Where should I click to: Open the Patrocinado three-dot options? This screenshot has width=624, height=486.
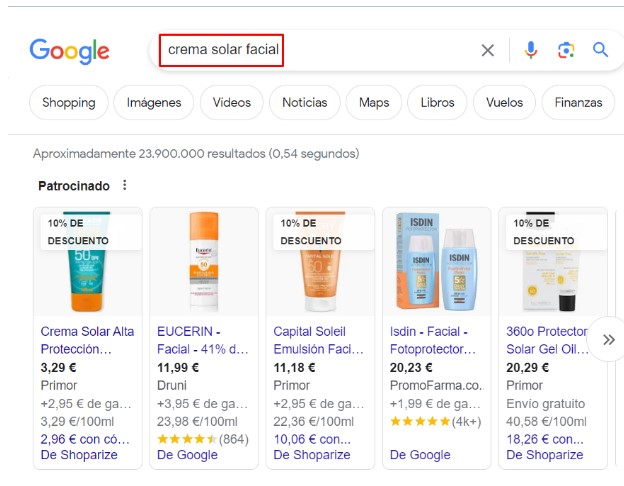click(x=125, y=185)
